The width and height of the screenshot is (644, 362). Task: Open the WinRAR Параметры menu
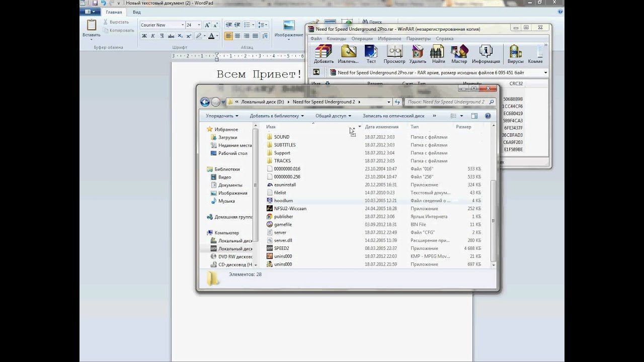(x=419, y=39)
